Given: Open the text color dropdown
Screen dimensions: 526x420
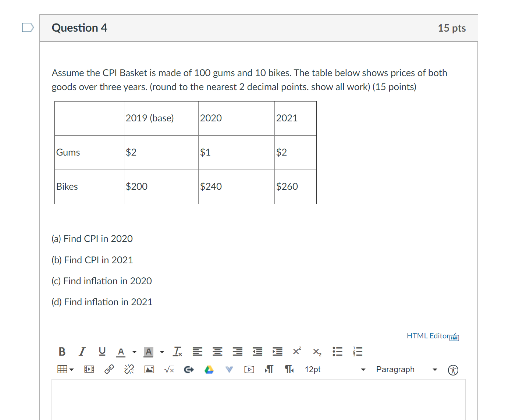Looking at the screenshot, I should (x=134, y=352).
